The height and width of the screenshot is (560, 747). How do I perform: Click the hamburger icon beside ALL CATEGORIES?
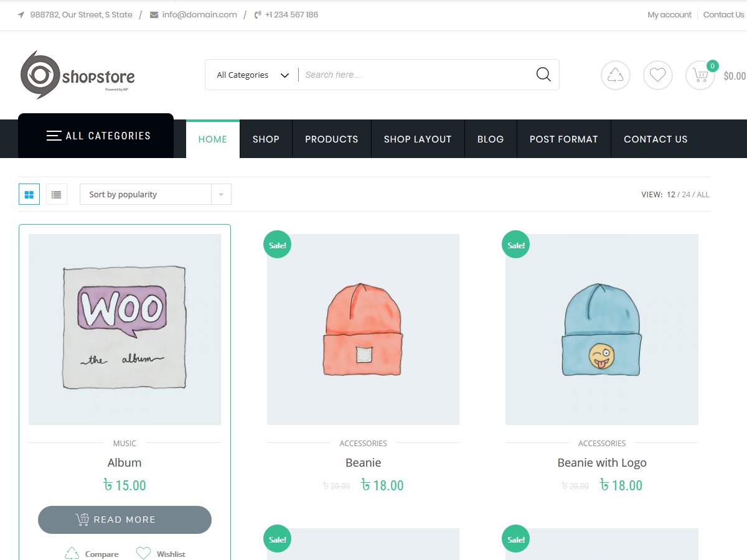[x=54, y=135]
